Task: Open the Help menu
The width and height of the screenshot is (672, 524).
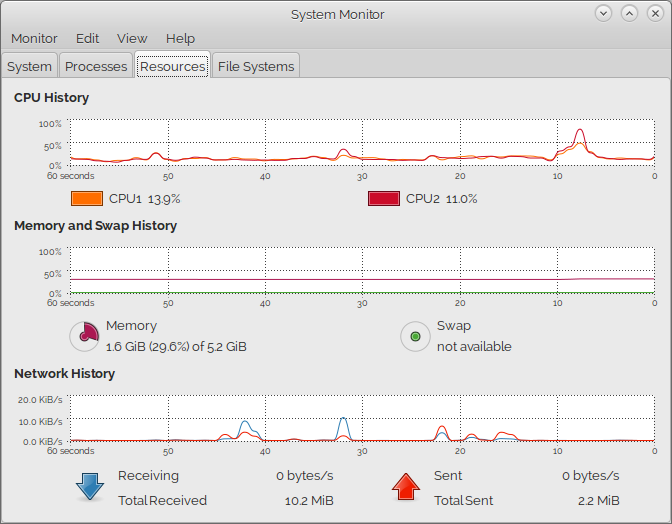Action: pyautogui.click(x=180, y=38)
